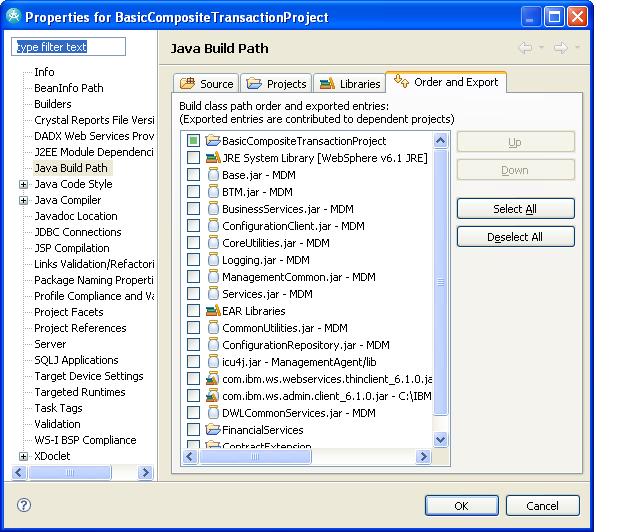640x532 pixels.
Task: Click the type filter text field
Action: 69,47
